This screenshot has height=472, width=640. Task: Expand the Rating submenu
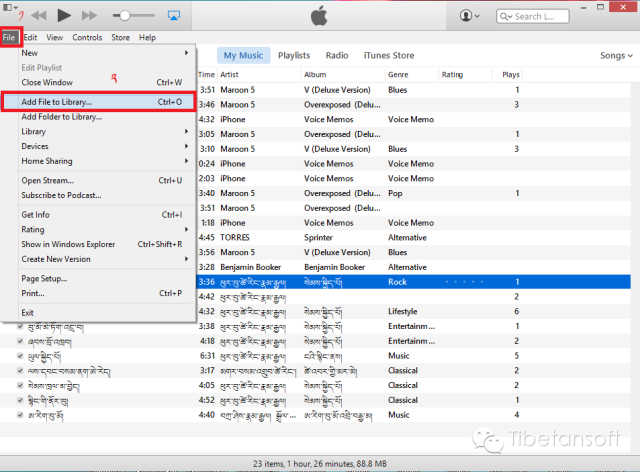(x=105, y=229)
